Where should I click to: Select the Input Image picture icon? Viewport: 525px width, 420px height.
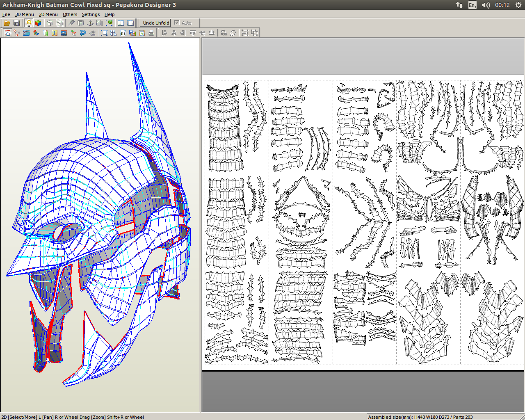pyautogui.click(x=64, y=33)
